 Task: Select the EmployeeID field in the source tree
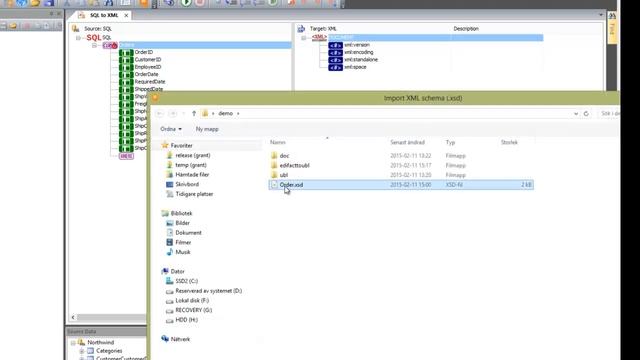(x=147, y=67)
